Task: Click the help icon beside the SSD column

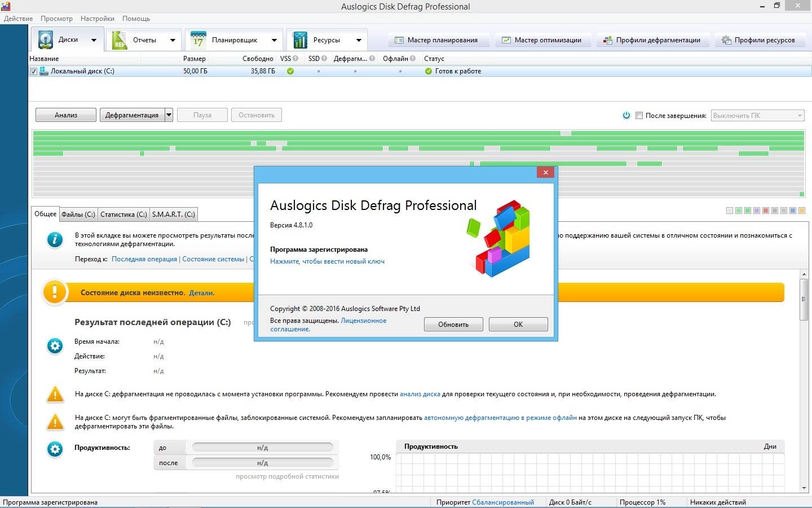Action: tap(324, 58)
